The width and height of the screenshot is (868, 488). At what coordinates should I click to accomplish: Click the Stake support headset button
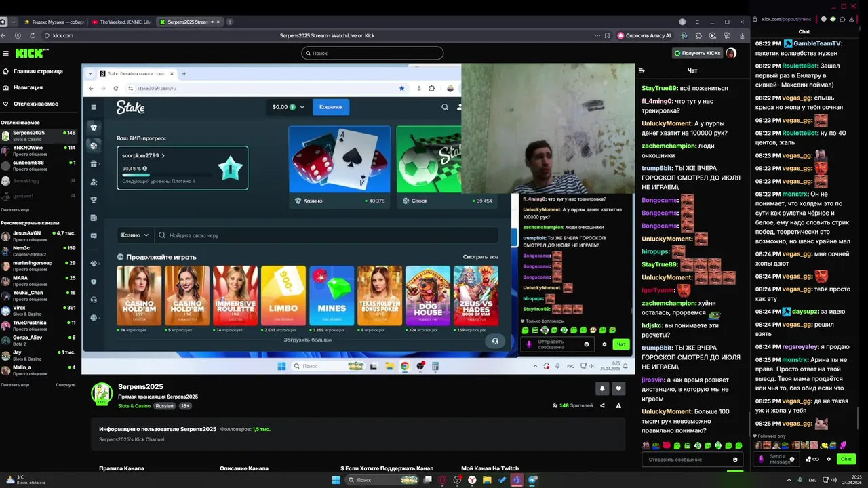point(495,341)
